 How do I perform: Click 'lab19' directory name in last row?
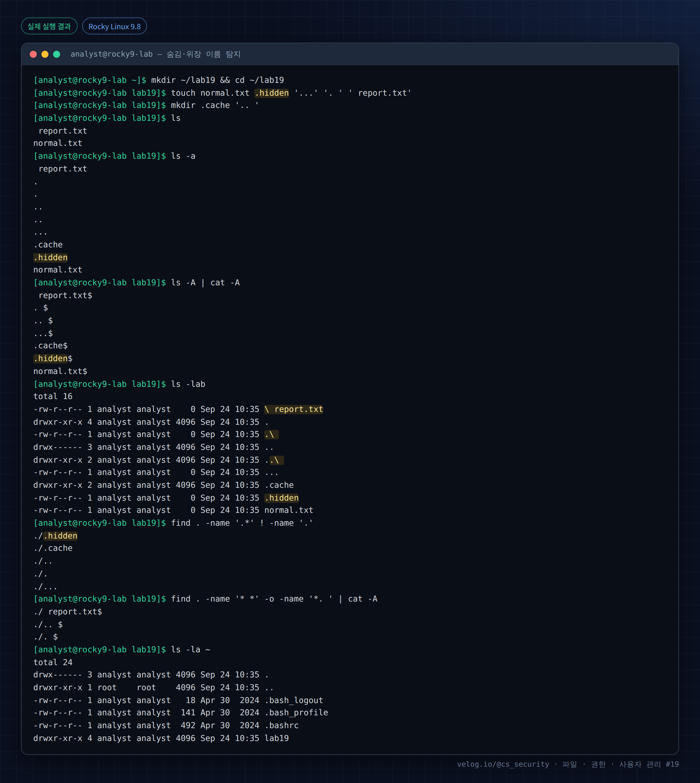pos(276,738)
